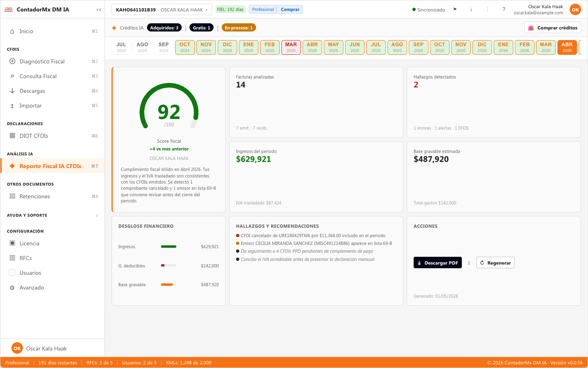The image size is (588, 368).
Task: Click the fiscal score gauge 92
Action: (x=169, y=107)
